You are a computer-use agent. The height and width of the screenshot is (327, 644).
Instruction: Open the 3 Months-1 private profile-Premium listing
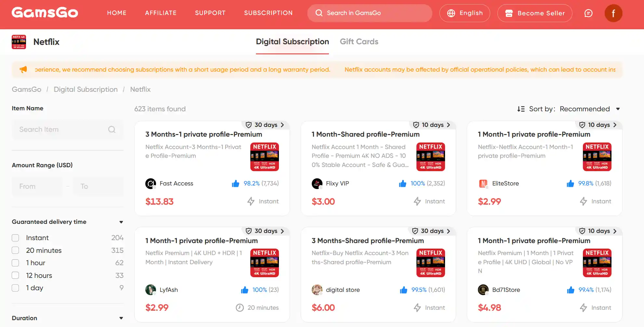click(204, 134)
